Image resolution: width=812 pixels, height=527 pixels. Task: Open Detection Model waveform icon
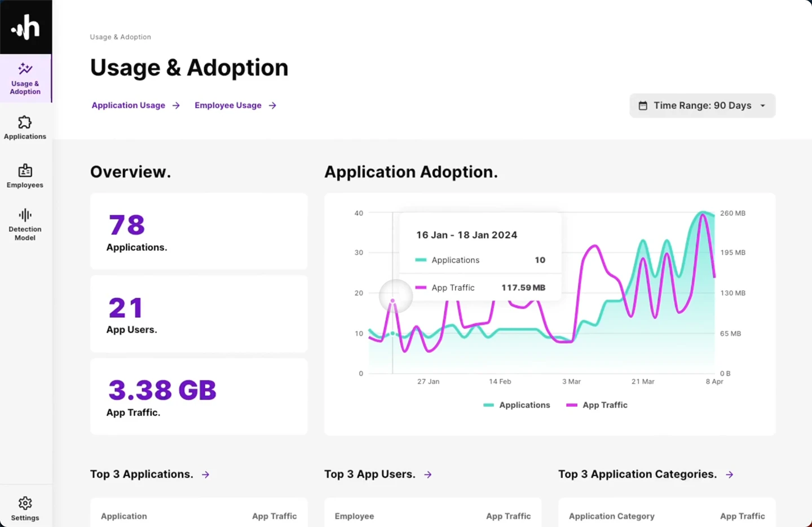[25, 215]
